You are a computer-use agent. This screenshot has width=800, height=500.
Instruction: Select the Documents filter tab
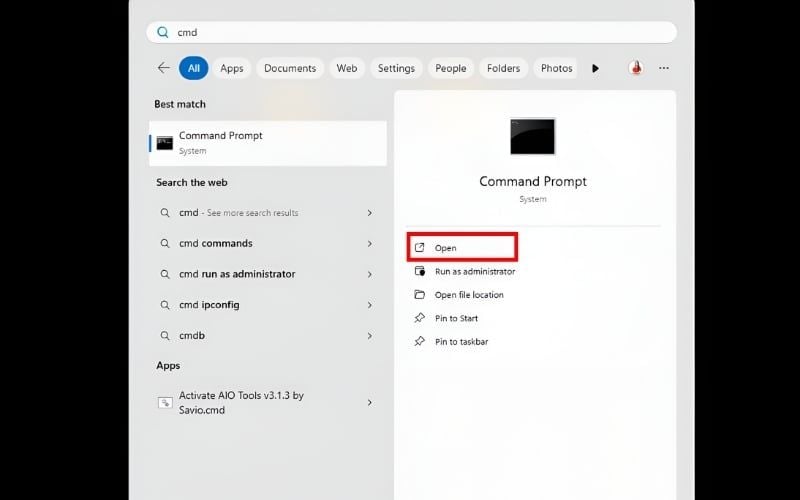(x=290, y=68)
